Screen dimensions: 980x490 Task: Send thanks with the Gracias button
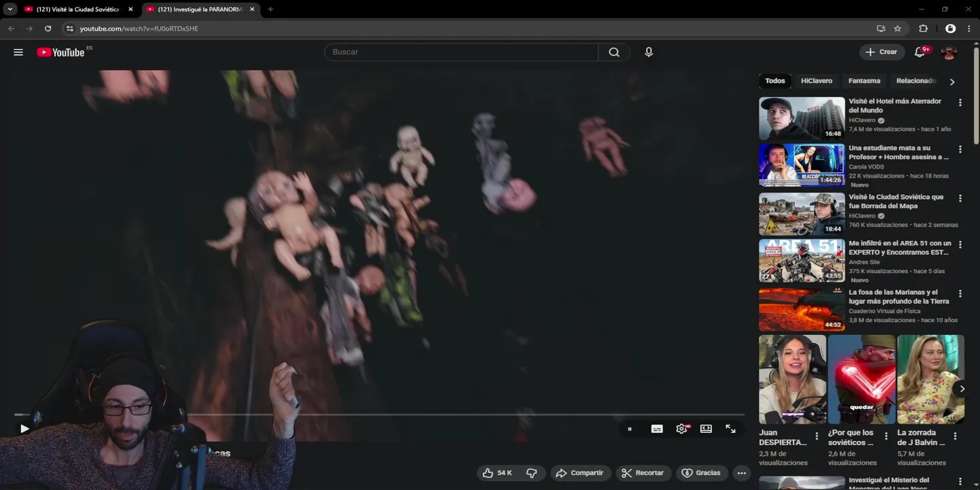point(701,473)
